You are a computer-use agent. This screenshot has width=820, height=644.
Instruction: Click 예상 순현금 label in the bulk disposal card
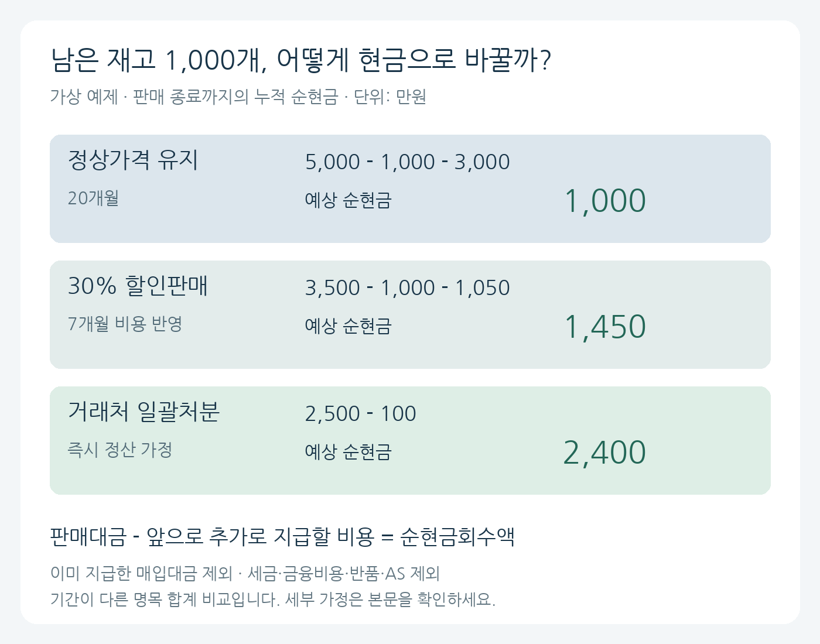coord(348,452)
